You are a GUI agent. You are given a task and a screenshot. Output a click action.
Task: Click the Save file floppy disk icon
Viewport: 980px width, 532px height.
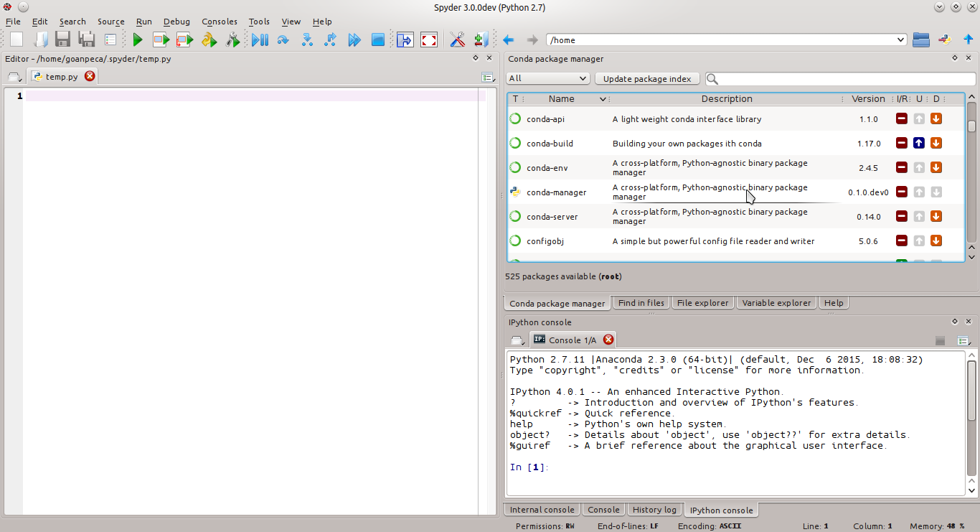pos(62,40)
